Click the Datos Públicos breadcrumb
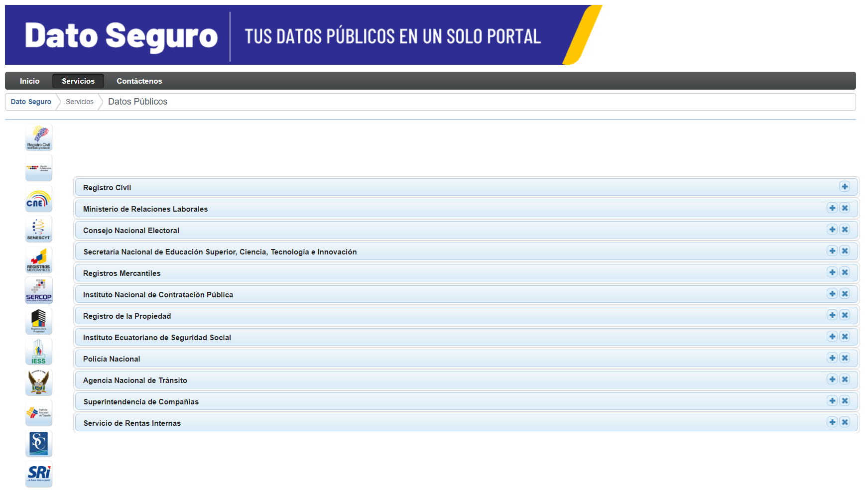 pyautogui.click(x=137, y=102)
